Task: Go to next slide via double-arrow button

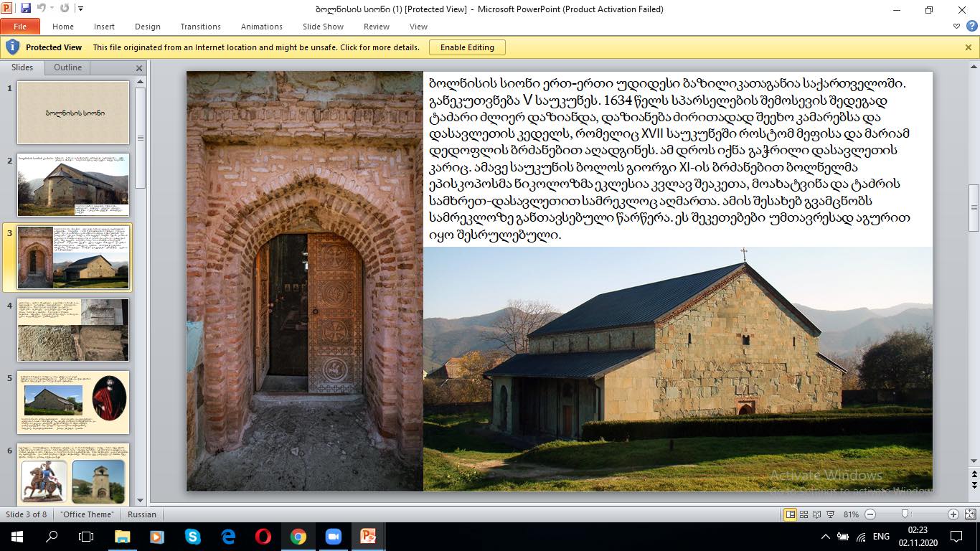Action: click(974, 485)
